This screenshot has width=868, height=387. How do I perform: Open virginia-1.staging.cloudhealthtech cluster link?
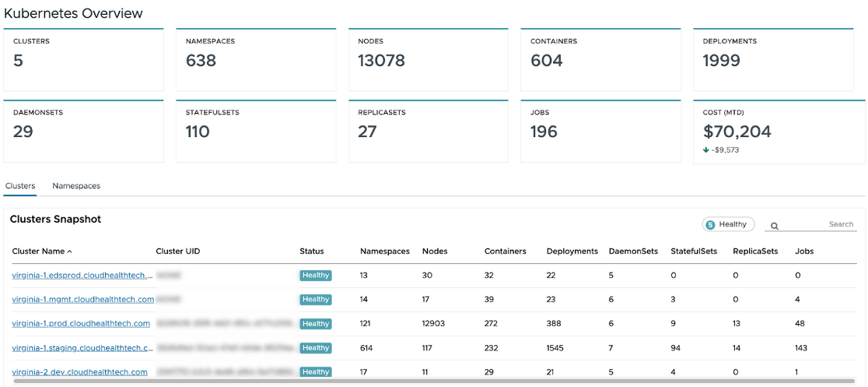(82, 347)
